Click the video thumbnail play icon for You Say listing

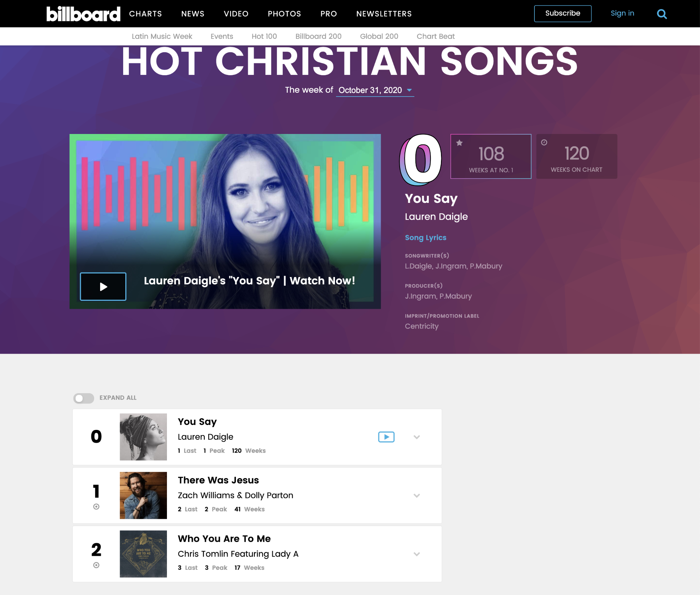(x=386, y=437)
